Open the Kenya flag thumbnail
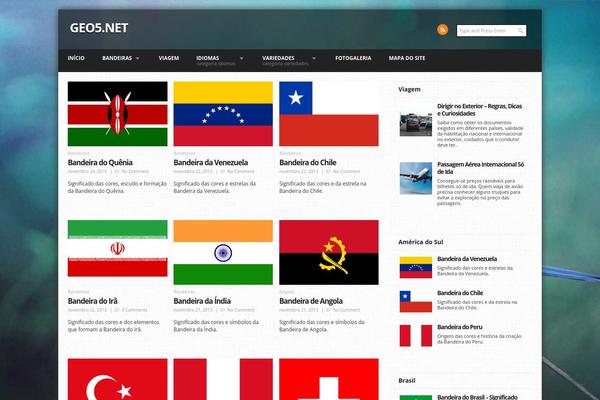 [x=117, y=114]
